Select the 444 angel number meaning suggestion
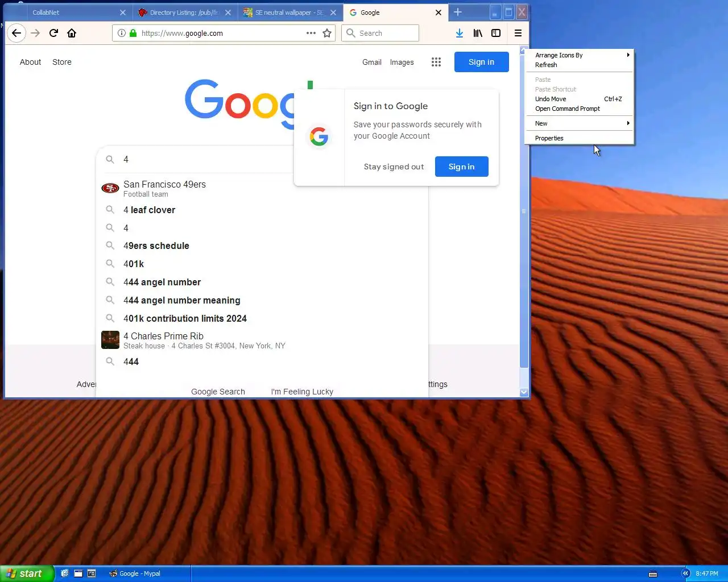 tap(262, 300)
